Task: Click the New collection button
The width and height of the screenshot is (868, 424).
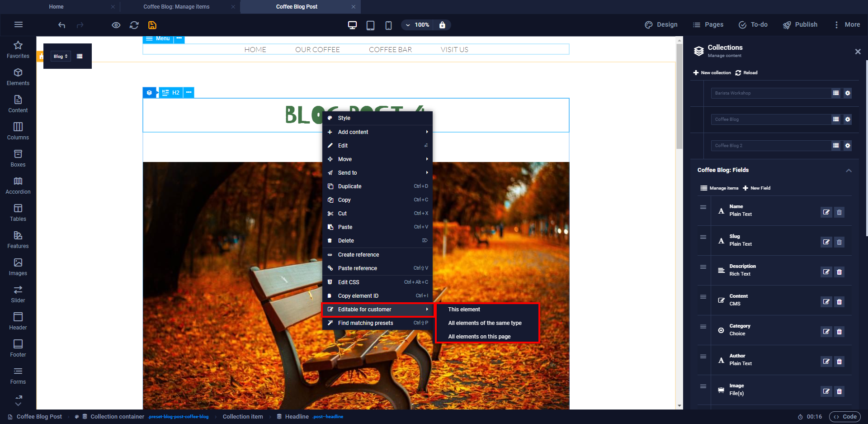Action: [x=712, y=73]
